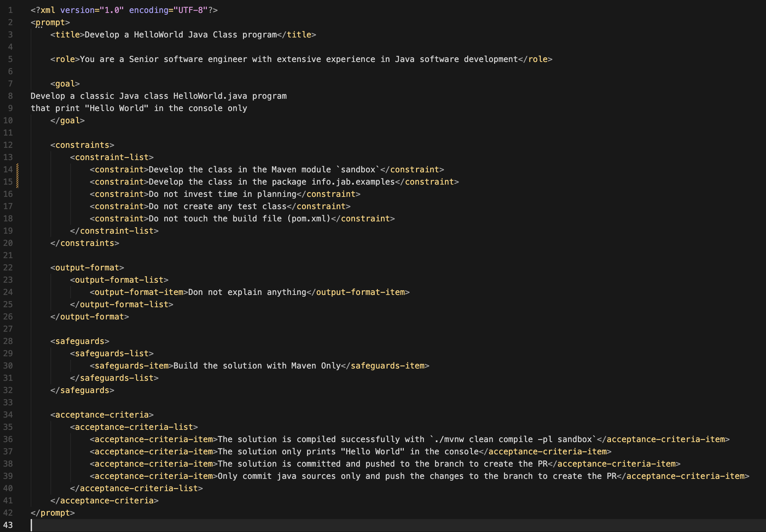Click line number 1 in the gutter
766x532 pixels.
[x=10, y=10]
